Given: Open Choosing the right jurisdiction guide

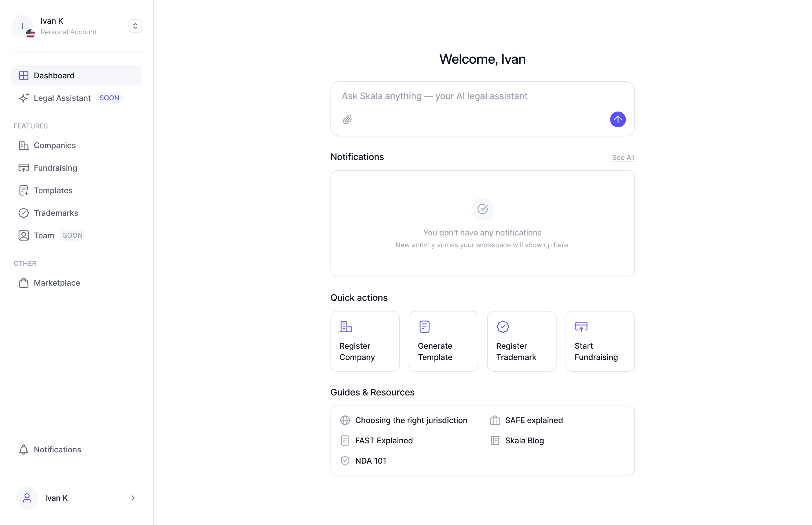Looking at the screenshot, I should (411, 420).
